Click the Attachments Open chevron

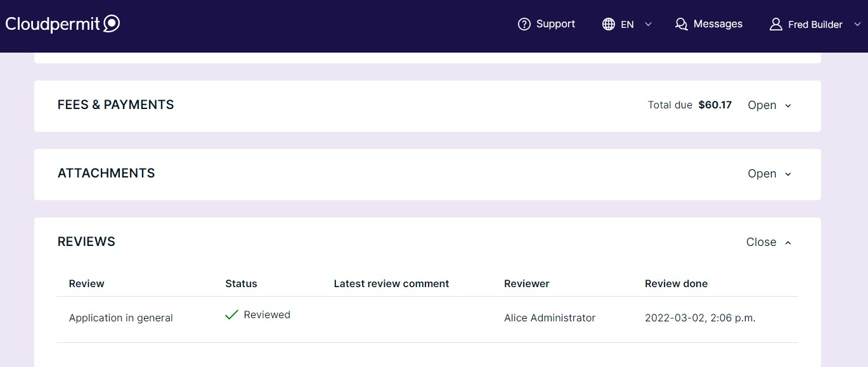pyautogui.click(x=788, y=174)
